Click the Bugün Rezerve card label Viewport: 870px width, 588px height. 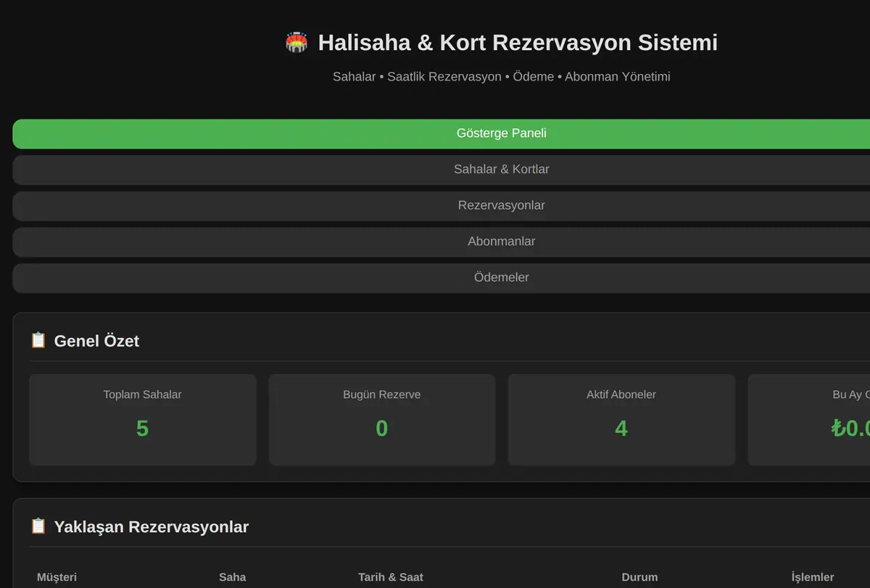point(382,394)
